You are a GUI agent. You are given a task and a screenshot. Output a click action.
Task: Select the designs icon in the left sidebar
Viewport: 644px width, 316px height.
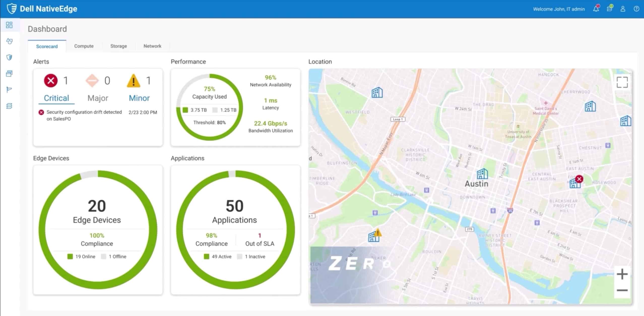pos(9,42)
